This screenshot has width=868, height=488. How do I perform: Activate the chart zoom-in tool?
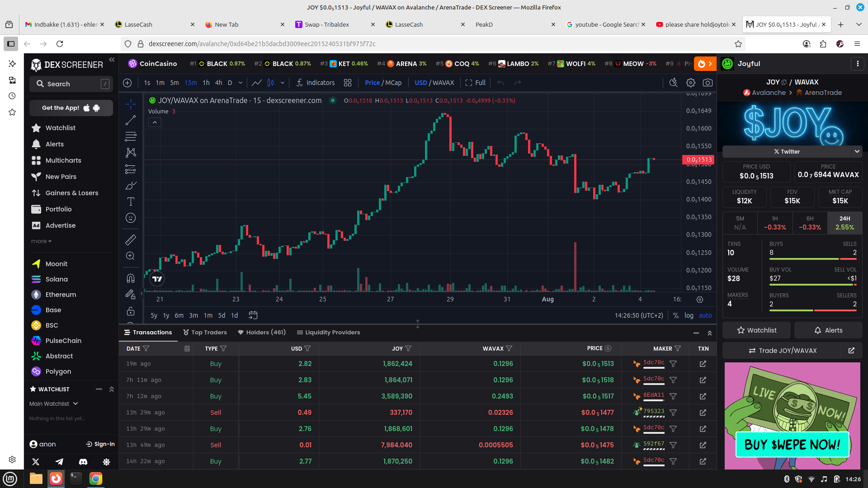131,256
